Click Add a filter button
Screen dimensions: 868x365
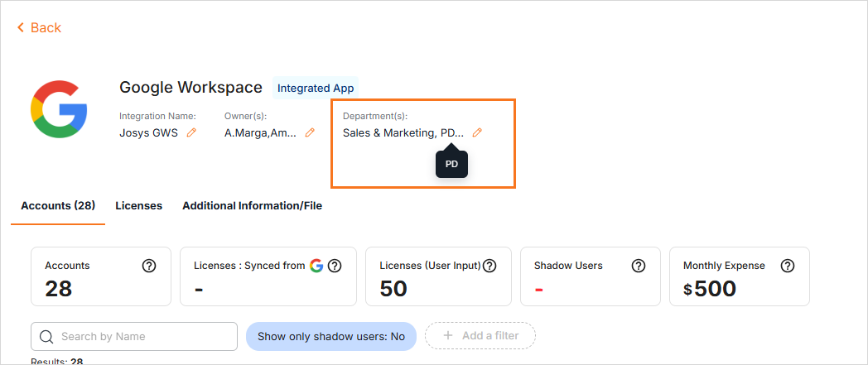pos(480,336)
